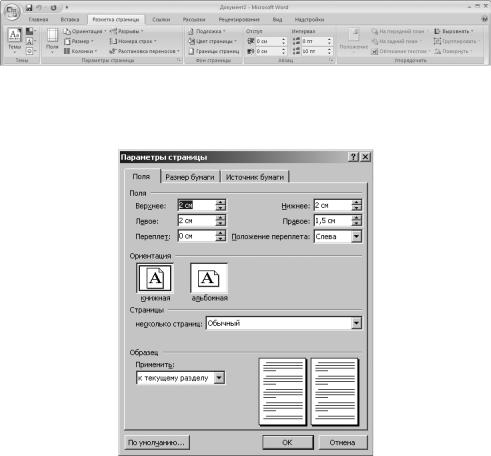The height and width of the screenshot is (456, 491).
Task: Click the На задний план ribbon button
Action: click(x=397, y=41)
